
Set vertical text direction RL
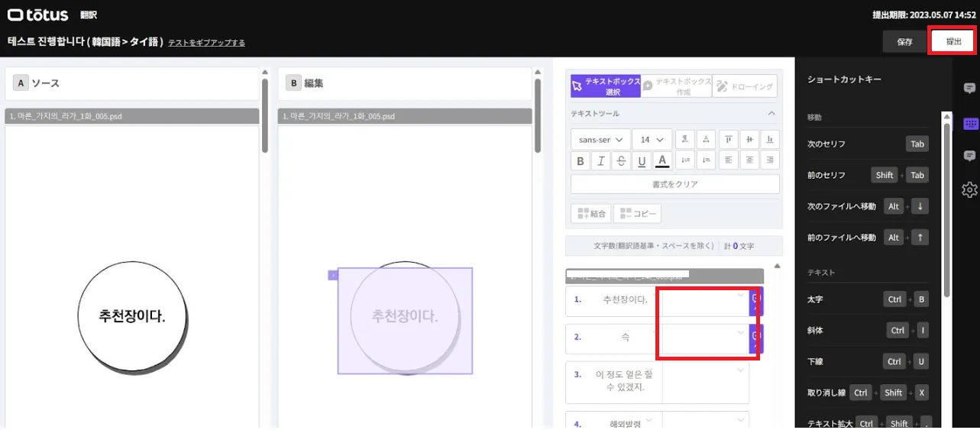[707, 160]
